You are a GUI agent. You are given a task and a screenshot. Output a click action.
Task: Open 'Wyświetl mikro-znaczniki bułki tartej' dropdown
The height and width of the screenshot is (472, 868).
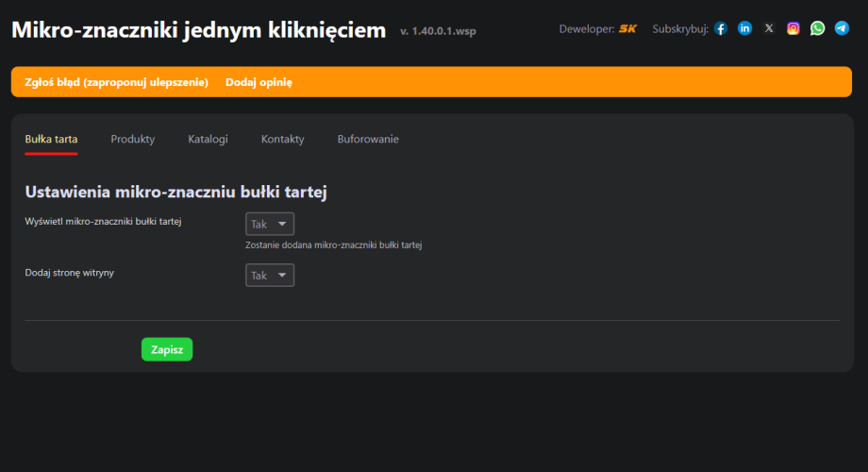click(x=270, y=224)
